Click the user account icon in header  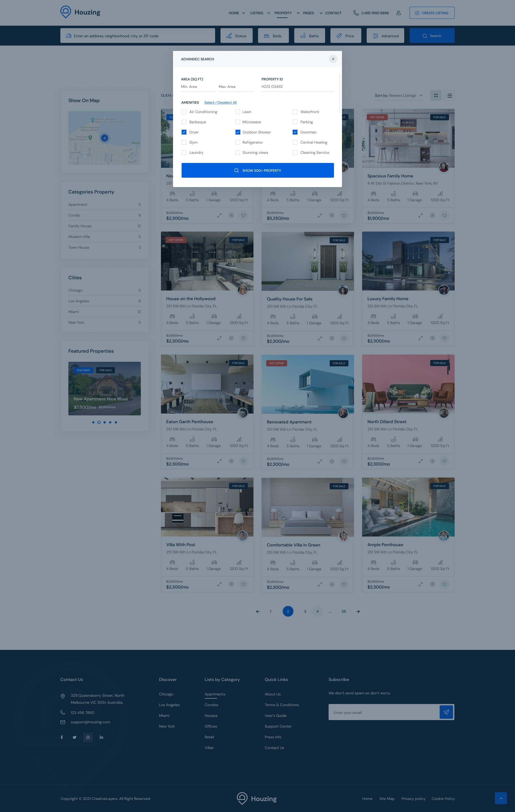pyautogui.click(x=398, y=13)
